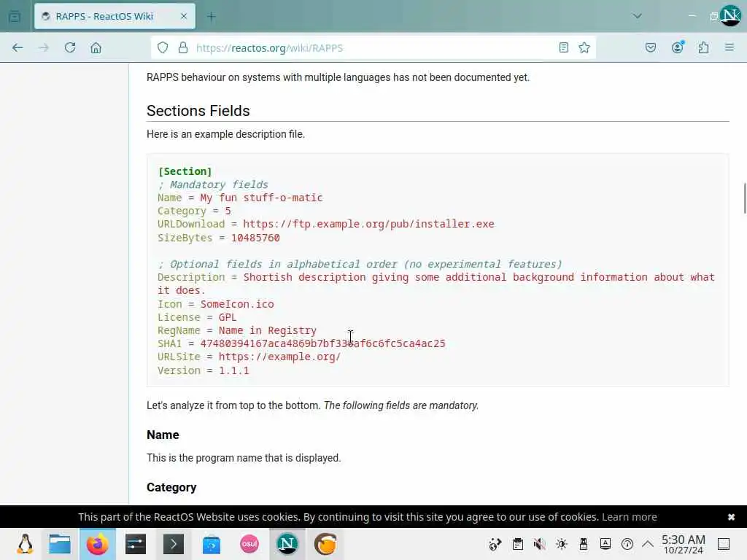
Task: Open the clock showing 5:30 AM
Action: click(683, 544)
